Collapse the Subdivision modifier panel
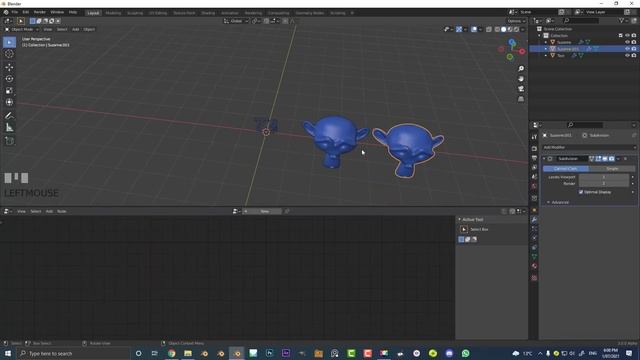This screenshot has height=360, width=640. click(x=544, y=159)
